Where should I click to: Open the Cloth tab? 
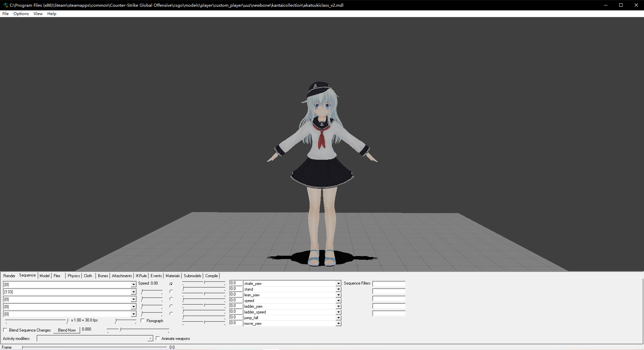coord(88,276)
